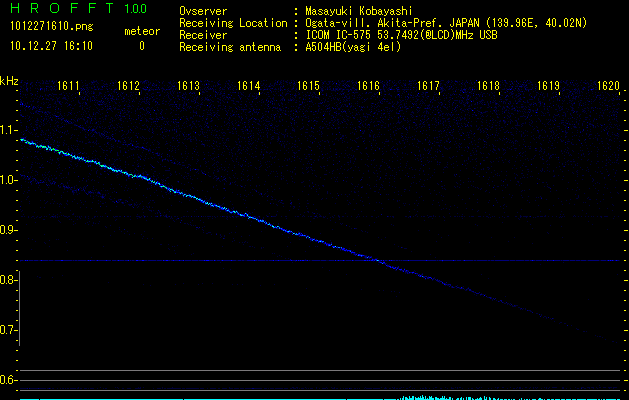
Task: Click the 1617 time axis marker
Action: point(428,86)
